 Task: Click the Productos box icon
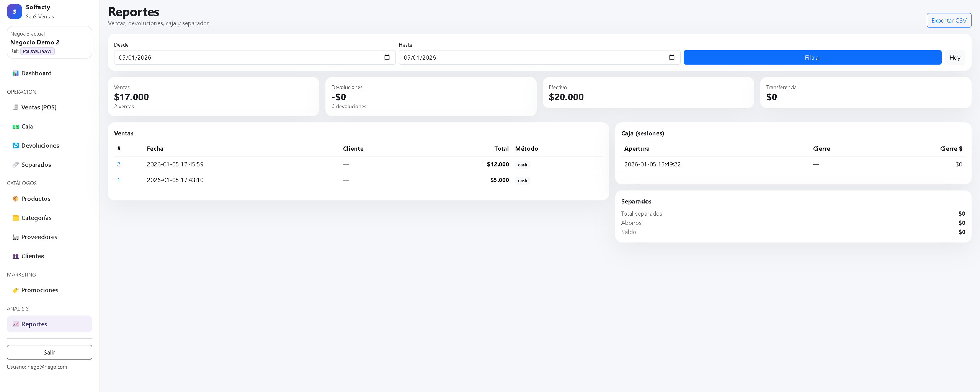click(x=16, y=199)
